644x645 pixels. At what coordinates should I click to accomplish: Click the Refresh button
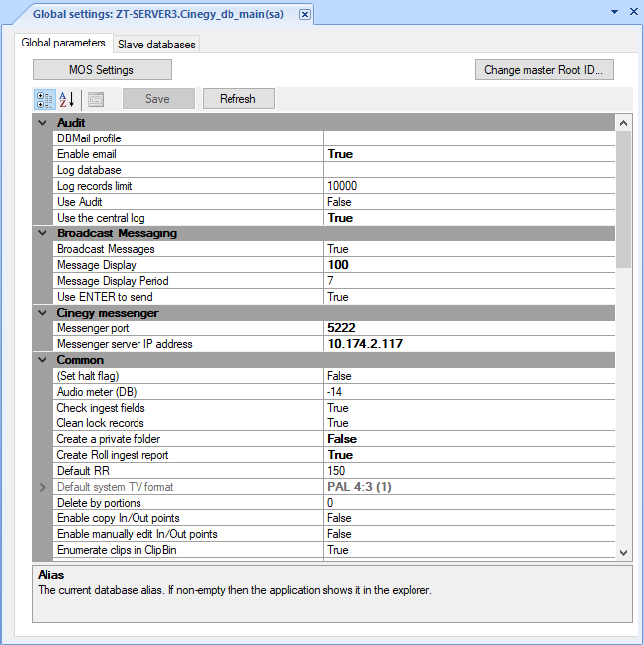pos(238,99)
